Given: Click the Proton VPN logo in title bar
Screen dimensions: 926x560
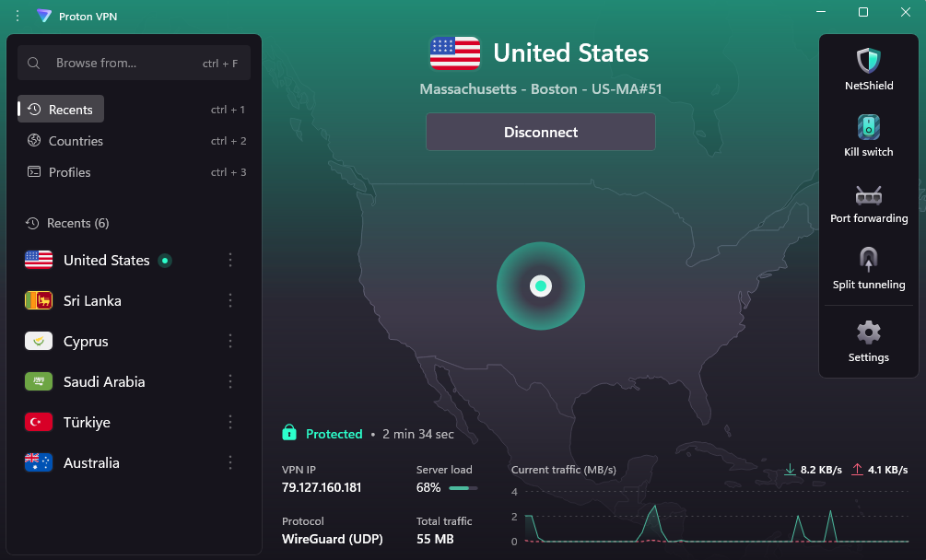Looking at the screenshot, I should tap(43, 16).
